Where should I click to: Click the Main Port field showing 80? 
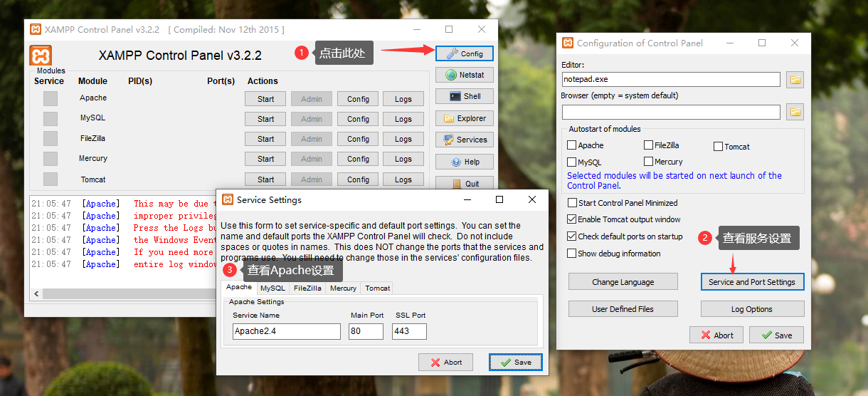pyautogui.click(x=366, y=331)
